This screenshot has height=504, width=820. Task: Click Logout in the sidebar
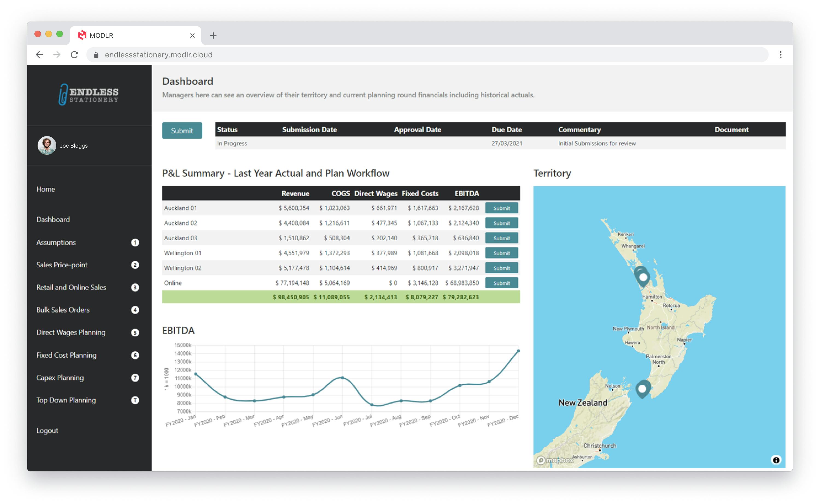point(47,430)
